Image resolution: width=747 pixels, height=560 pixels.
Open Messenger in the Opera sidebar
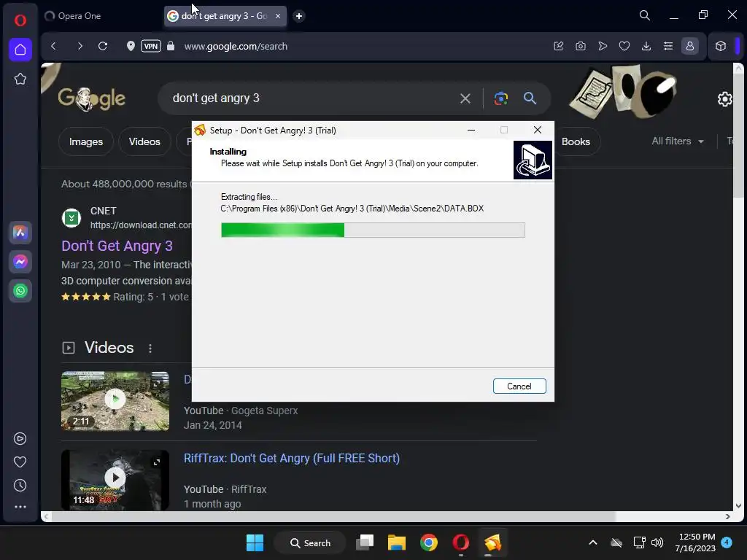coord(20,262)
